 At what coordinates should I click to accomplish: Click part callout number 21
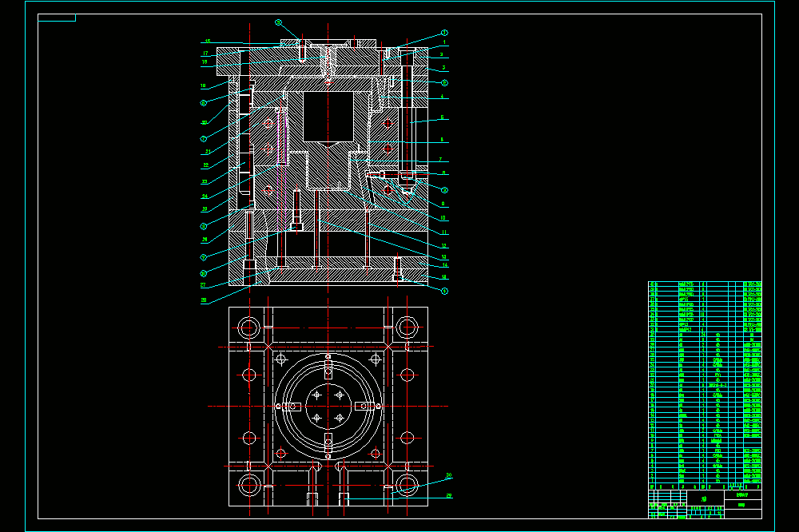(208, 151)
